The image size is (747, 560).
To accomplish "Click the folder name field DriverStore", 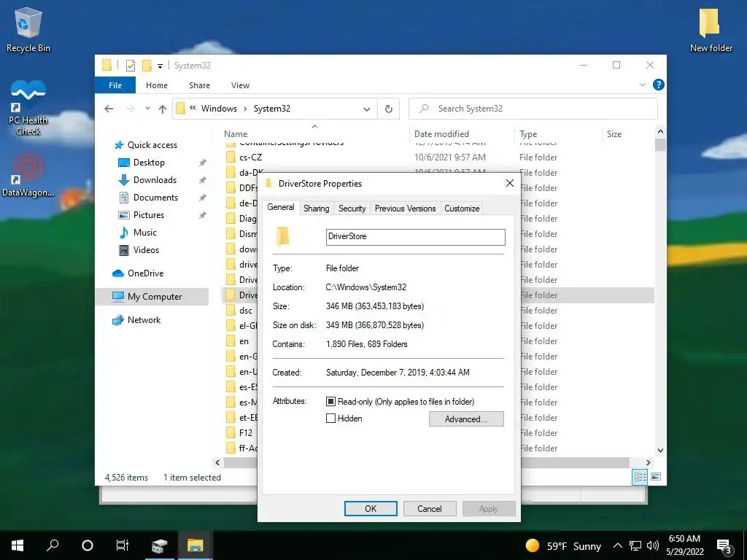I will 415,237.
